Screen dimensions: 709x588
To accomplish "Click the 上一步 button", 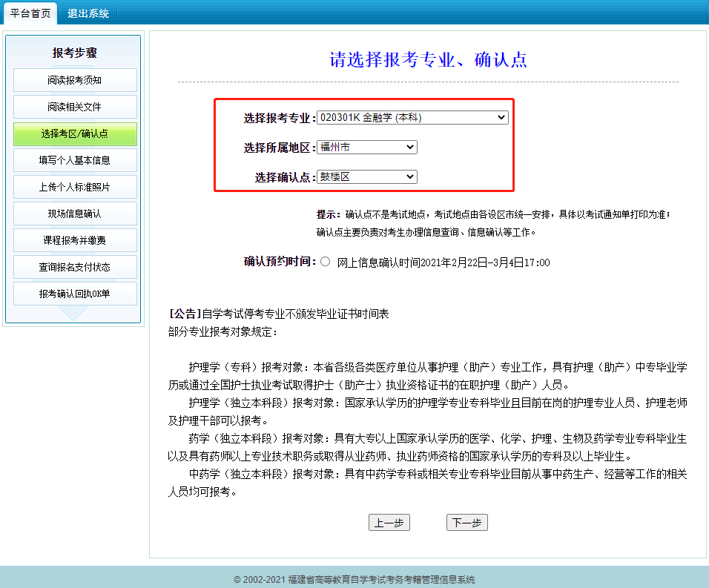I will [389, 523].
